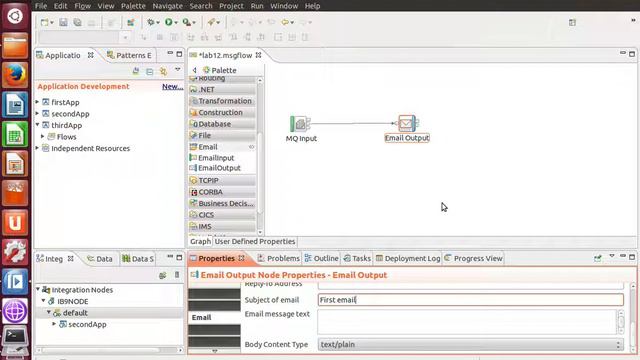Click the New... link in Application Development
The width and height of the screenshot is (640, 360).
tap(172, 87)
